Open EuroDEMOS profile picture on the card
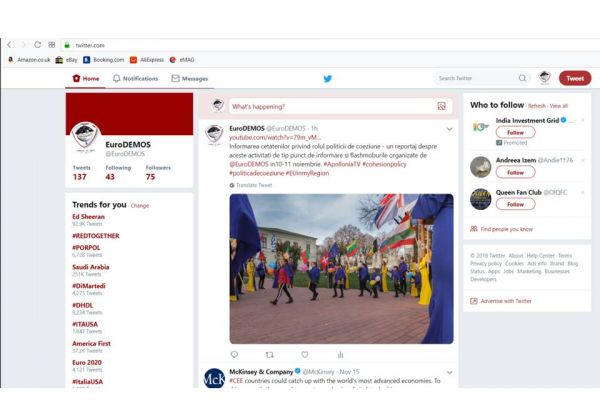The height and width of the screenshot is (400, 600). click(85, 136)
